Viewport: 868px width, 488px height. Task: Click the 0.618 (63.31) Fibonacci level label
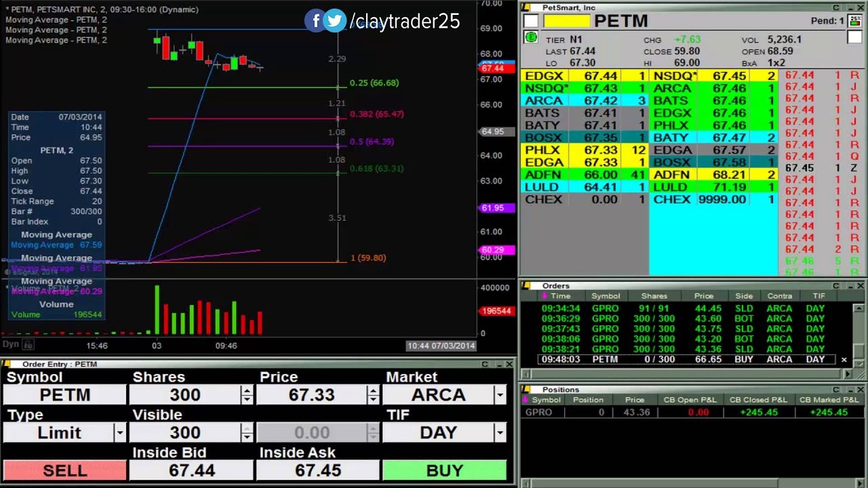(x=377, y=169)
